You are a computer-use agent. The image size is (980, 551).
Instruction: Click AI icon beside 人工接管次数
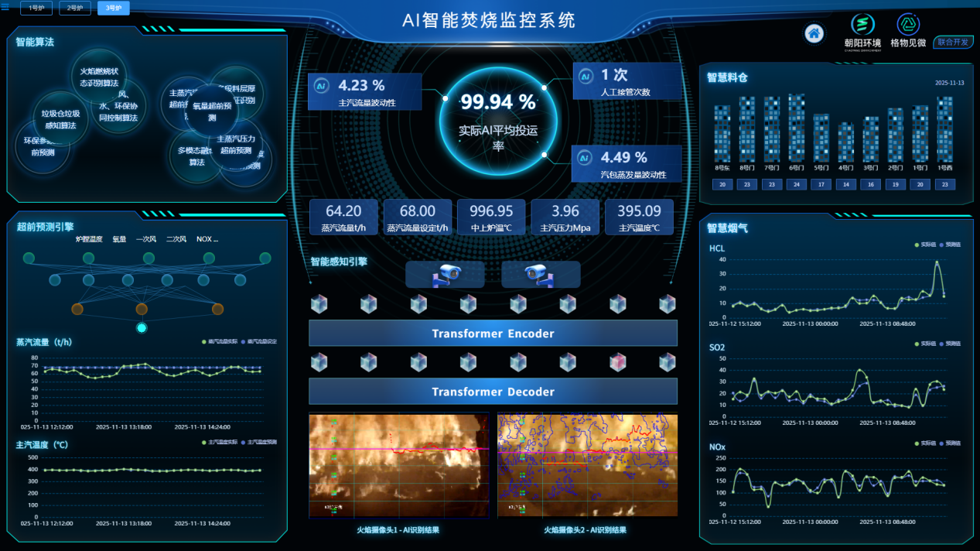(x=586, y=76)
